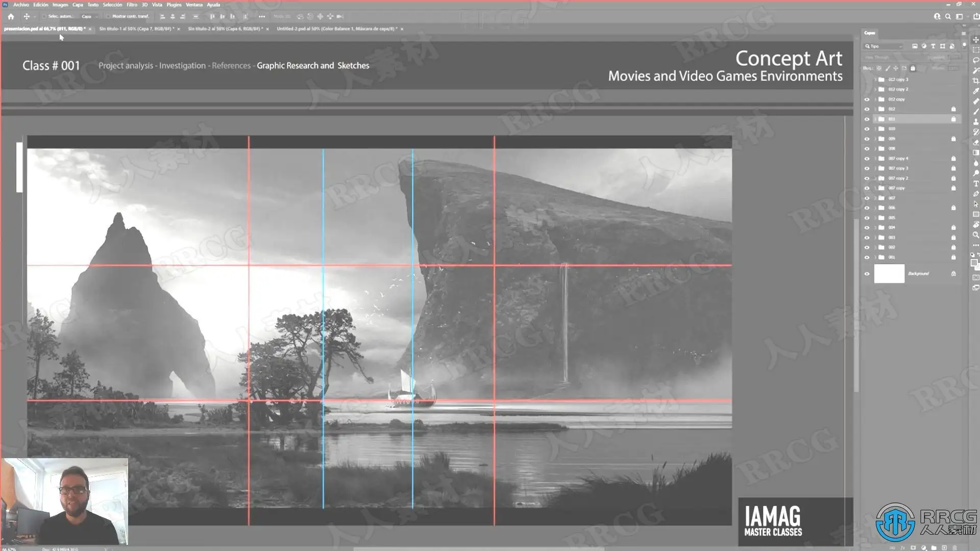Open the Imagen menu

click(60, 5)
